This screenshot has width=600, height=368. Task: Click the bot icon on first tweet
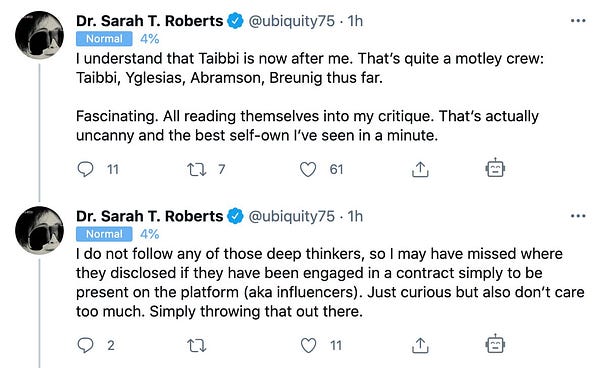[495, 168]
